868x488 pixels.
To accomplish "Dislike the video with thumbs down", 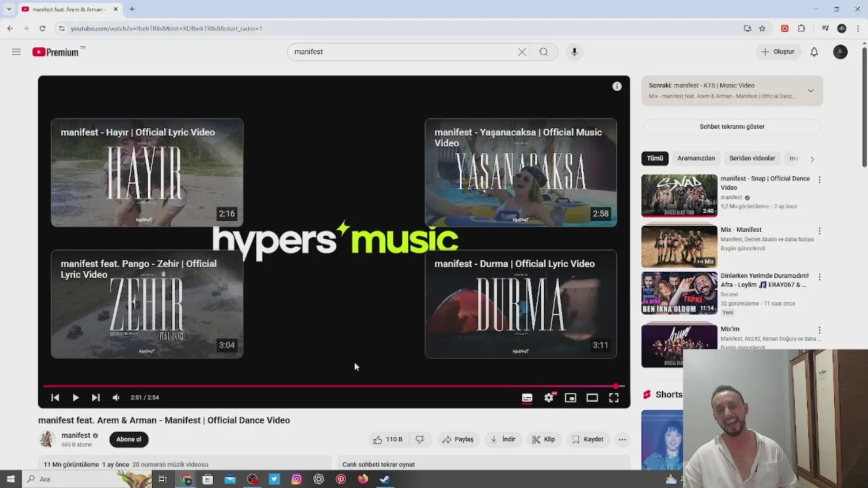I will (x=420, y=439).
